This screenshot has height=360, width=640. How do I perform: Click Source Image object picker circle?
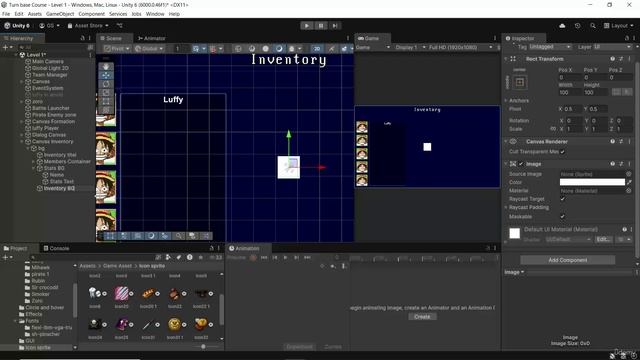(x=629, y=174)
